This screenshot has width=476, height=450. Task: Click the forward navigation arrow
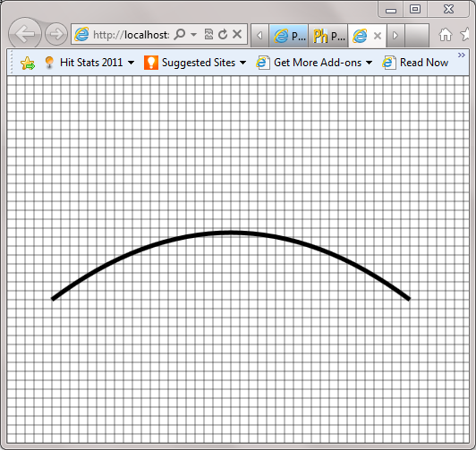coord(56,34)
